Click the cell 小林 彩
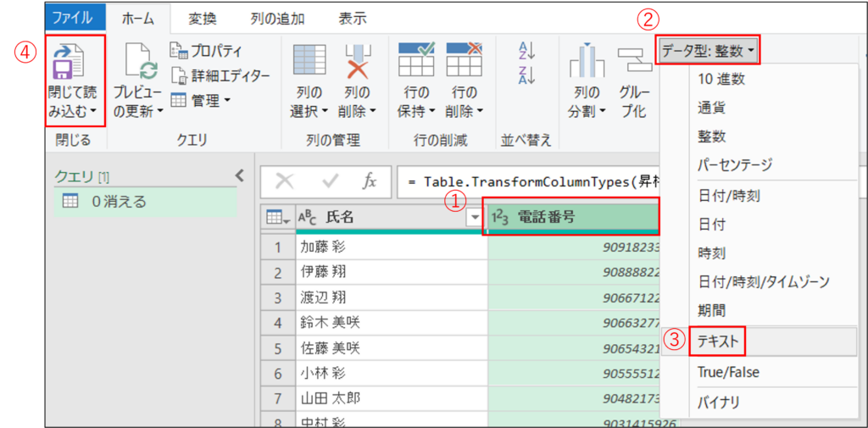Screen dimensions: 868x428 point(392,373)
